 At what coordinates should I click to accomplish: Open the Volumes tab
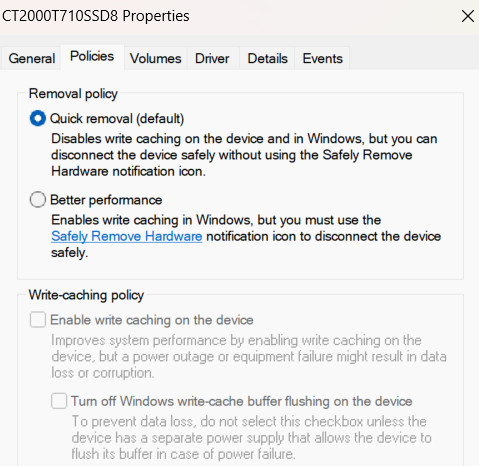click(156, 59)
